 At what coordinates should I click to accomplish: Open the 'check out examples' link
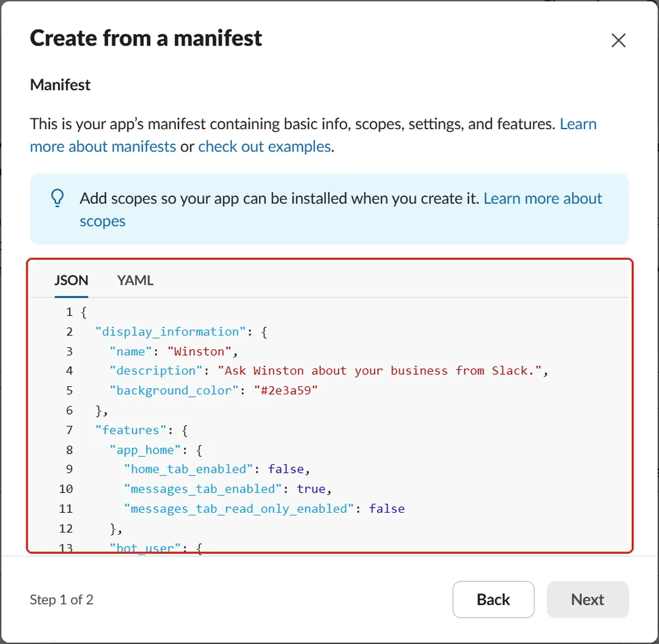pos(264,147)
